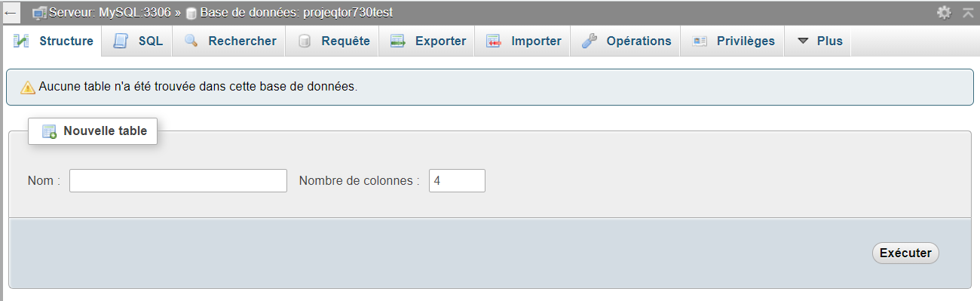Click the database cylinder icon in breadcrumb
This screenshot has width=980, height=301.
click(191, 14)
